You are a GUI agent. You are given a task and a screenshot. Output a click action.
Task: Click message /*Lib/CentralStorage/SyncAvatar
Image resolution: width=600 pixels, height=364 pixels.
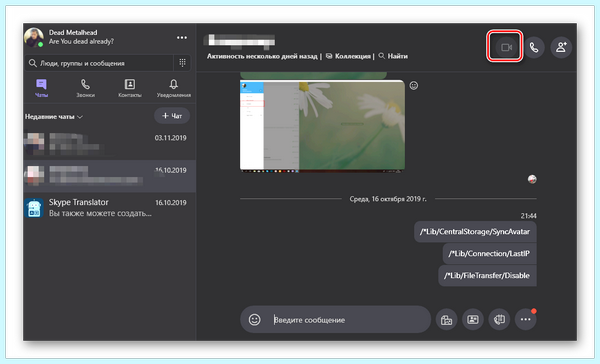[x=475, y=232]
